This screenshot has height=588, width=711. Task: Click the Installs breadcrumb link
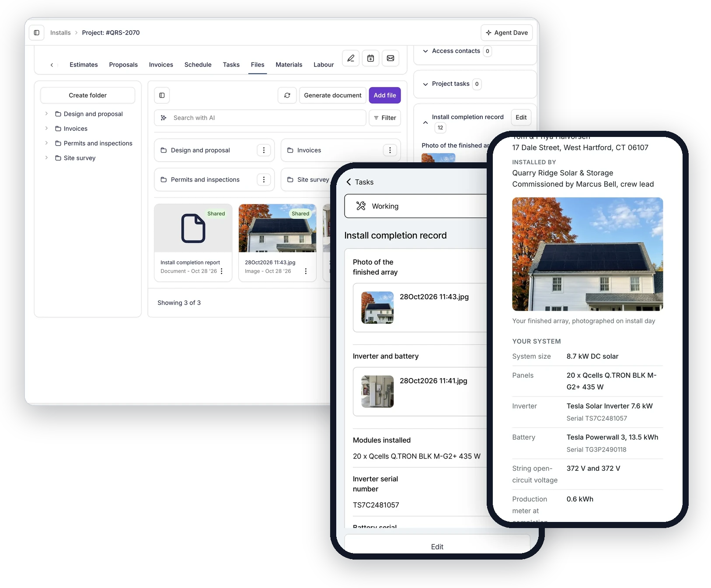60,33
